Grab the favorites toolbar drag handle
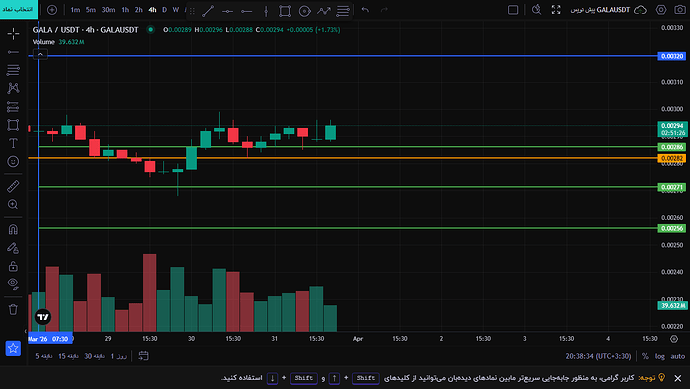The image size is (690, 389). pos(192,11)
